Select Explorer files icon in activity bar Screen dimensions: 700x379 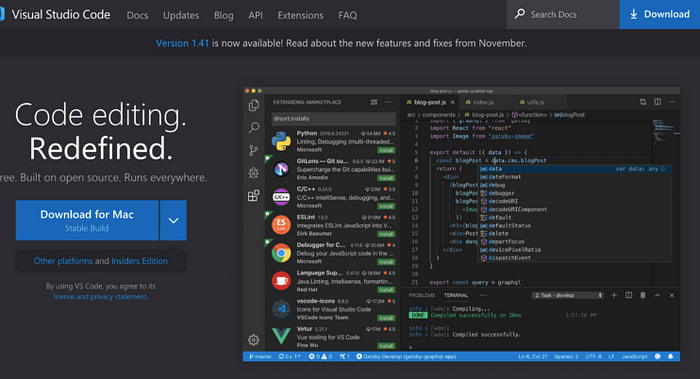254,105
